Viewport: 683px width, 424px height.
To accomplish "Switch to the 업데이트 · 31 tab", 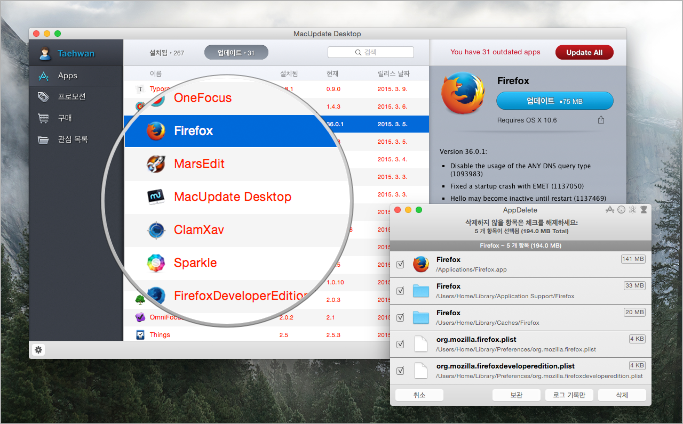I will point(236,53).
